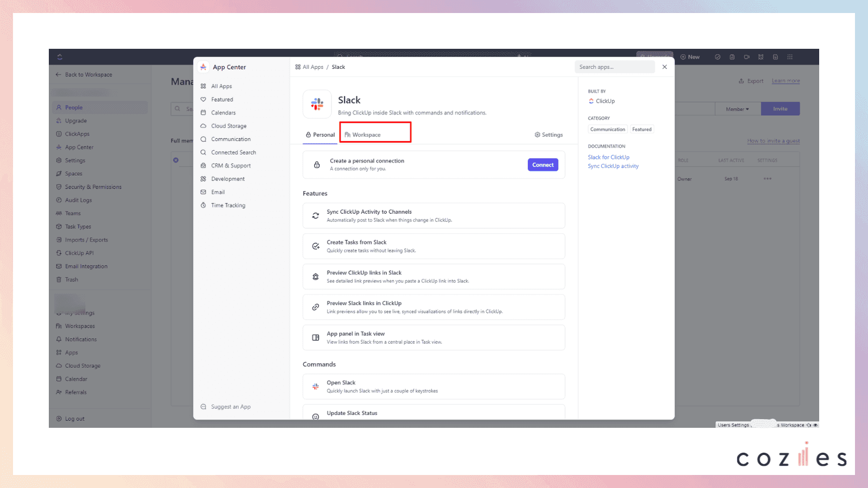Open Cloud Storage category in App Center
The height and width of the screenshot is (488, 868).
click(x=224, y=126)
